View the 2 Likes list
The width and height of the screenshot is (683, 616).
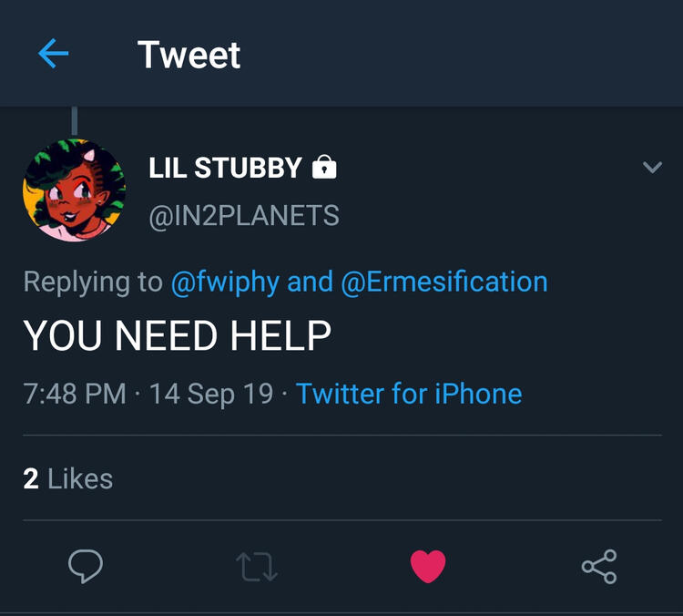click(68, 478)
